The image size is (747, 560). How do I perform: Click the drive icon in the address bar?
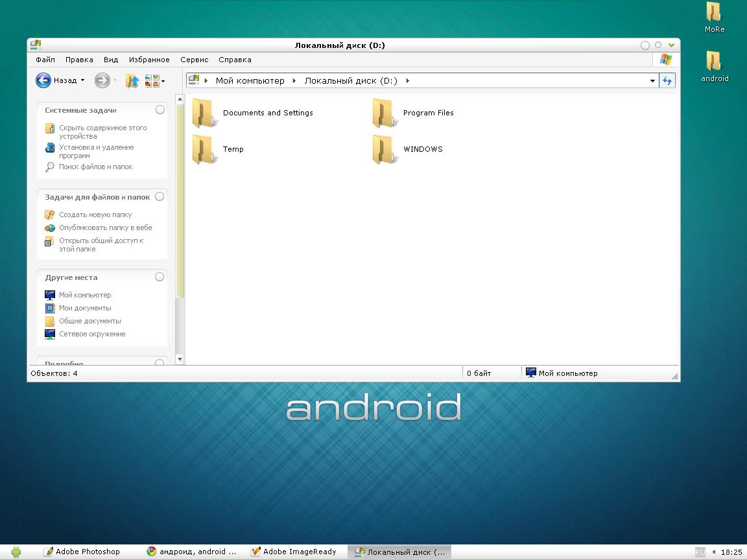193,80
